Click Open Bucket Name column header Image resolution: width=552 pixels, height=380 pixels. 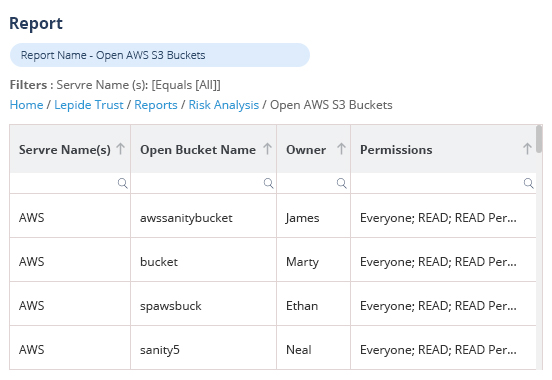click(203, 149)
